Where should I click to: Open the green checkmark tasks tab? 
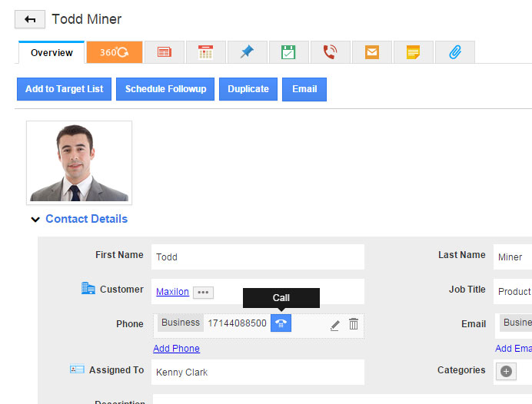288,53
